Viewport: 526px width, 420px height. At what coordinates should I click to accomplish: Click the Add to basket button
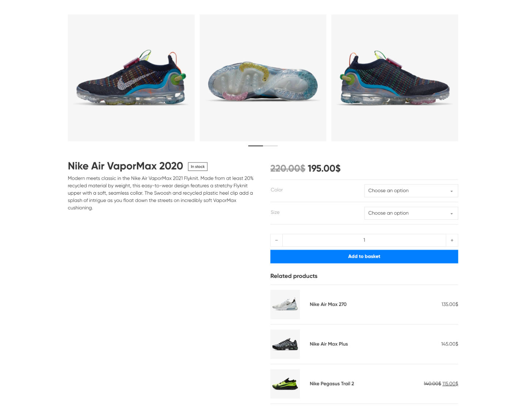364,256
